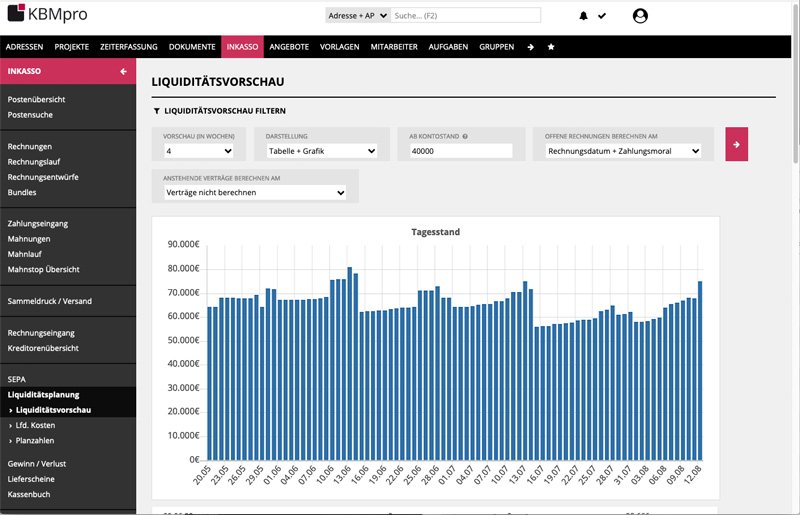This screenshot has width=800, height=515.
Task: Click the Ab Kontostand input field
Action: pos(460,151)
